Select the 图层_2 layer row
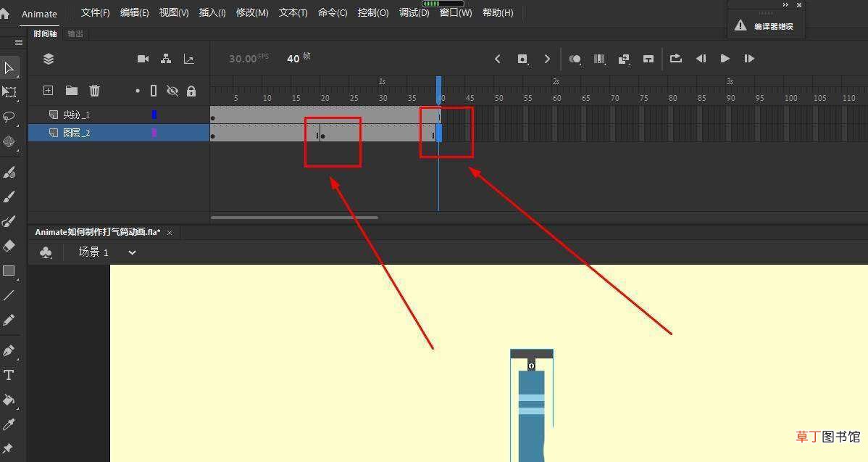Viewport: 868px width, 462px height. point(119,133)
